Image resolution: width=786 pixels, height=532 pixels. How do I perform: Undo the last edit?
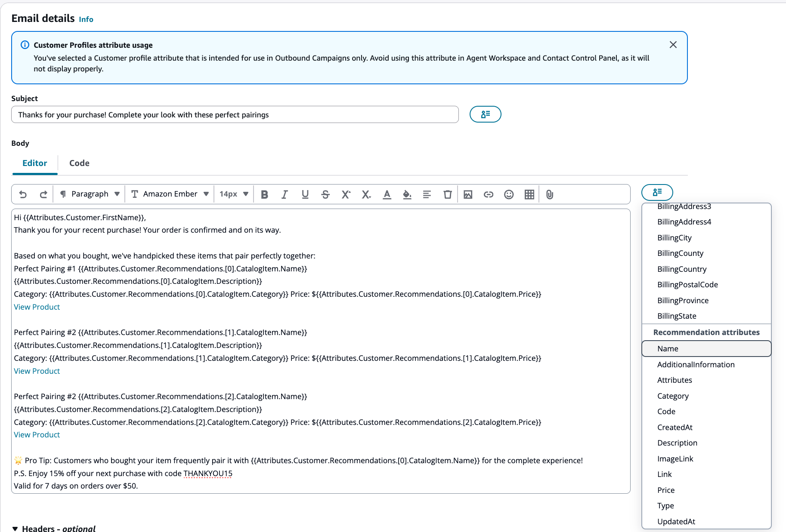click(x=23, y=194)
